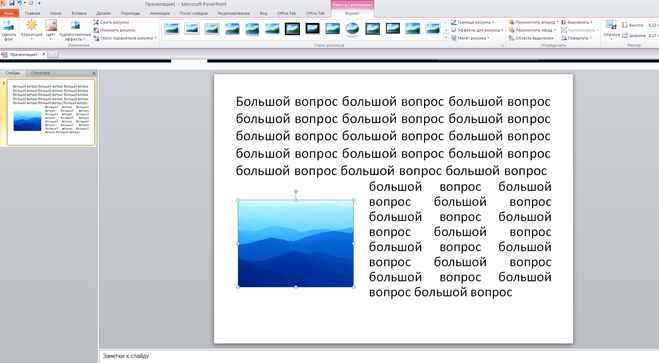Switch to the Показ слайдов tab

193,13
